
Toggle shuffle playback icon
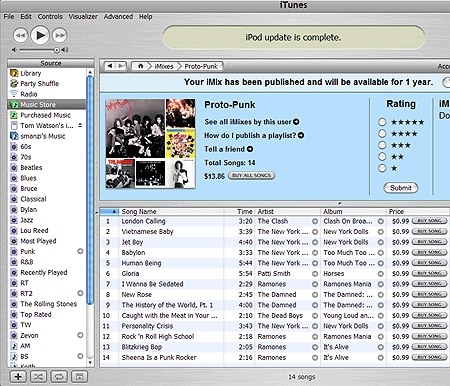click(38, 377)
